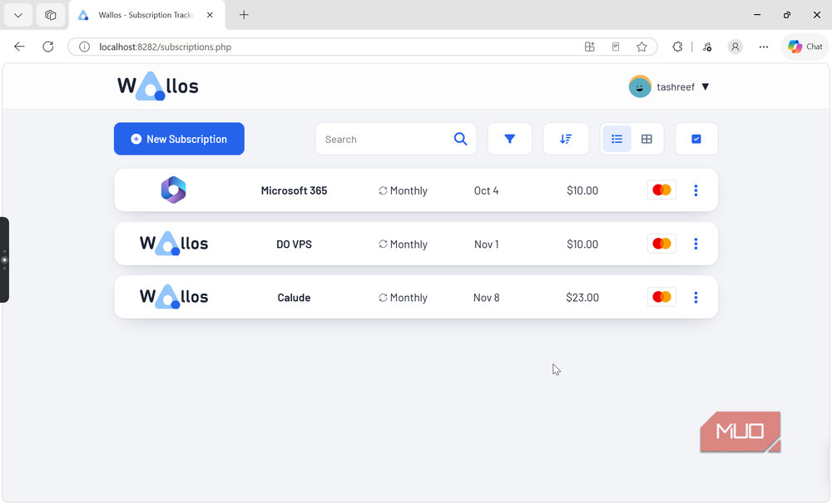Click the Mastercard icon for DO VPS
Image resolution: width=832 pixels, height=504 pixels.
click(x=661, y=244)
